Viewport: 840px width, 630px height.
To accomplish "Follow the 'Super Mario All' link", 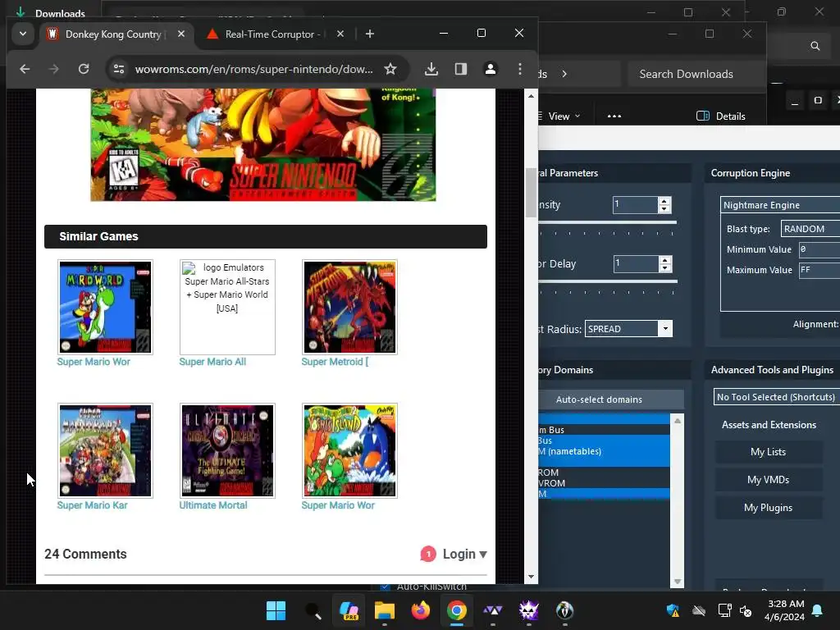I will click(x=212, y=362).
